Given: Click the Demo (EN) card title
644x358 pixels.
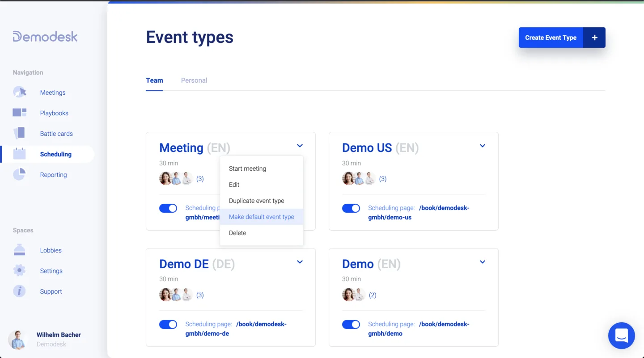Looking at the screenshot, I should 371,264.
